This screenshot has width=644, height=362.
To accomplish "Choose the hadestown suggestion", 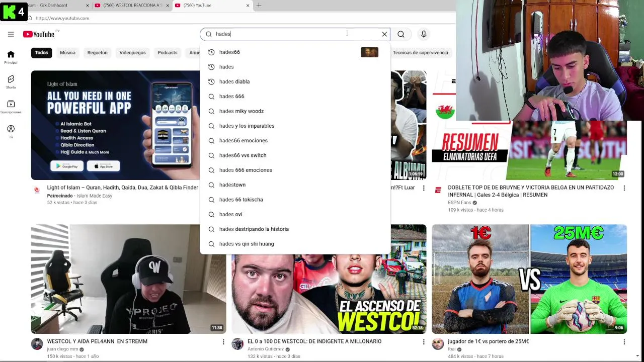I will point(295,185).
